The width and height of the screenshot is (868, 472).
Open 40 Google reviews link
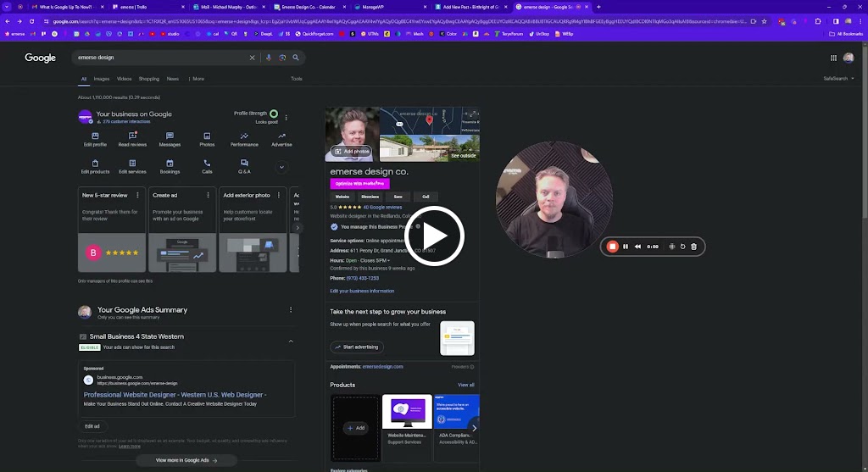coord(382,208)
